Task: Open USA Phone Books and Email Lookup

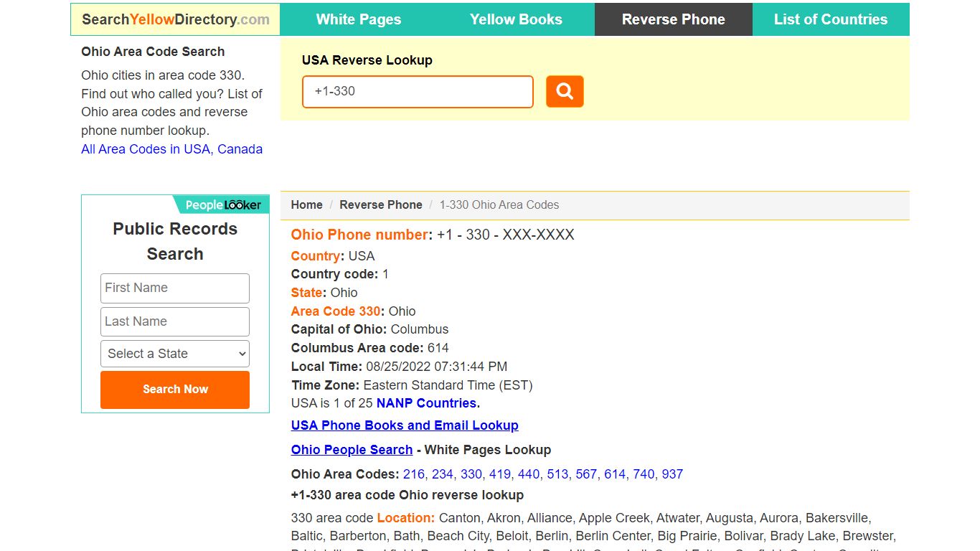Action: (x=405, y=425)
